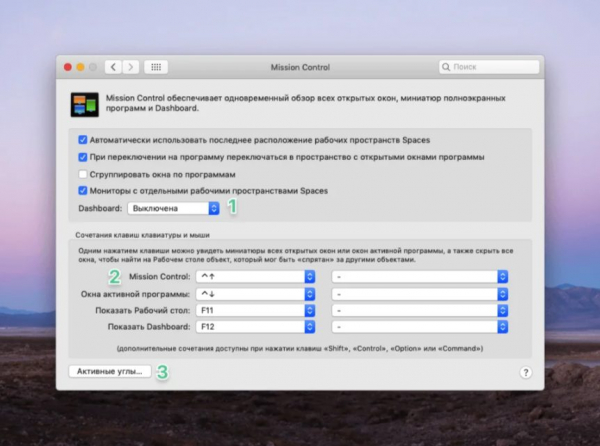Image resolution: width=600 pixels, height=446 pixels.
Task: Open Mission Control mouse shortcut dropdown
Action: pyautogui.click(x=420, y=277)
